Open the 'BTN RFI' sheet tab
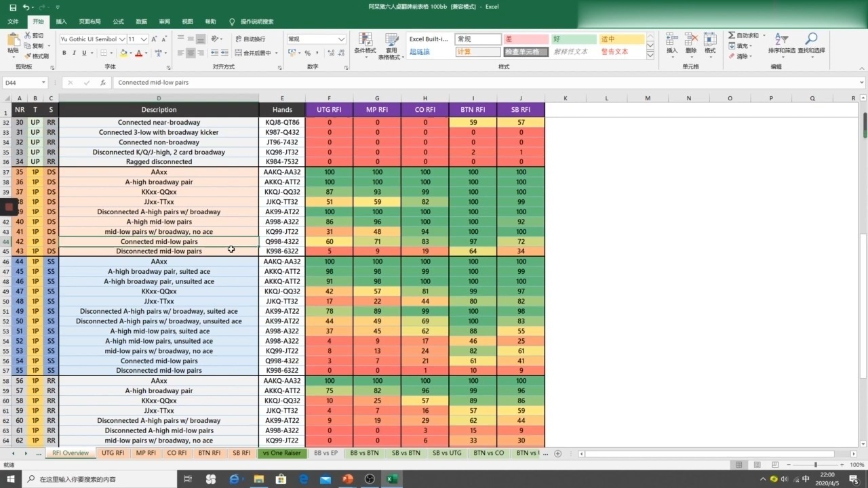This screenshot has width=868, height=488. (209, 453)
